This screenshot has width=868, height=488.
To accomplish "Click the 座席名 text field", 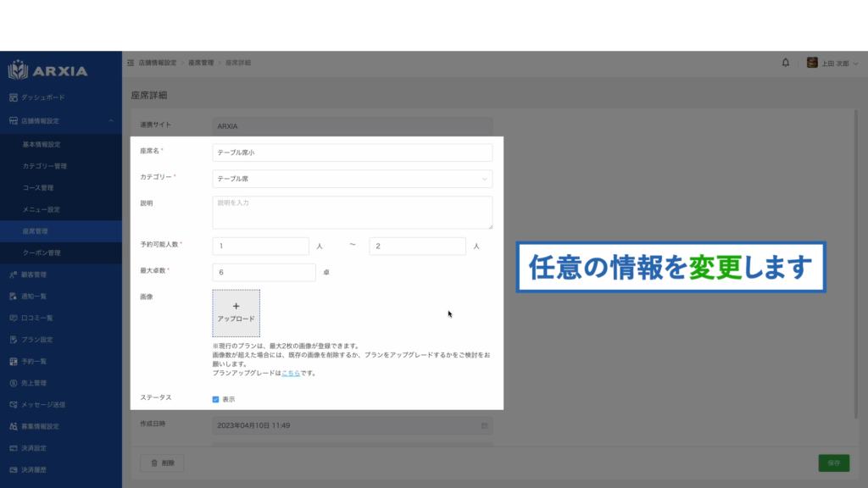I will click(352, 152).
